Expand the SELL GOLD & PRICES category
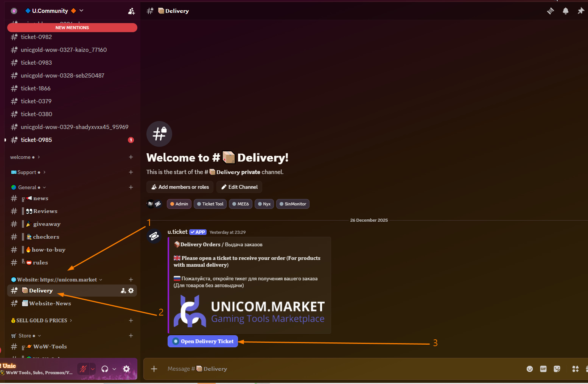 tap(42, 320)
